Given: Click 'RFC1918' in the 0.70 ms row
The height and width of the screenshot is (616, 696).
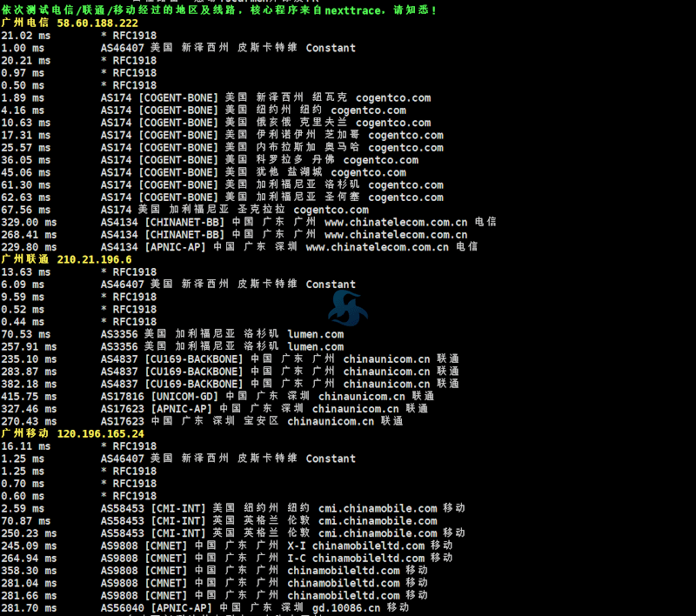Looking at the screenshot, I should point(135,484).
